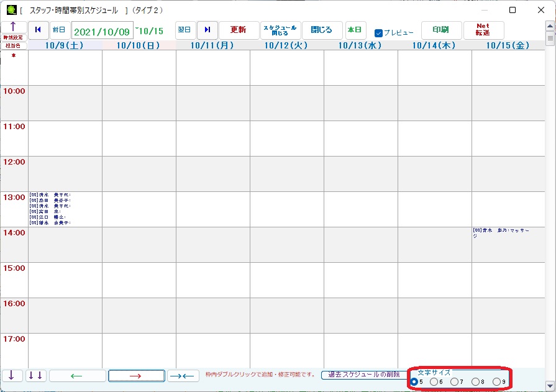Jump to today with 本日
Viewport: 556px width, 392px height.
pos(355,30)
